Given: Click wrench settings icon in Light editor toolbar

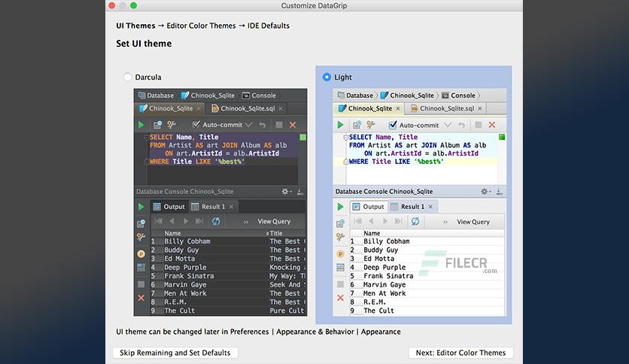Looking at the screenshot, I should pyautogui.click(x=371, y=125).
